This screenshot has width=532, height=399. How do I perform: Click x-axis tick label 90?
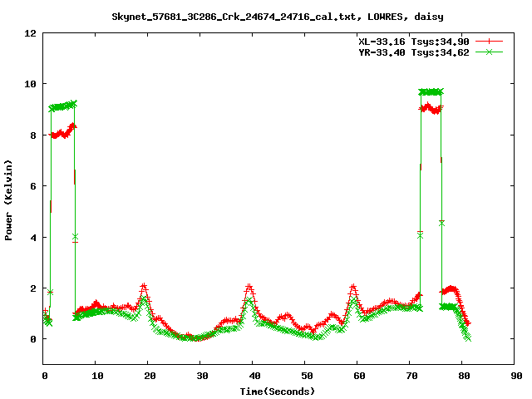516,376
